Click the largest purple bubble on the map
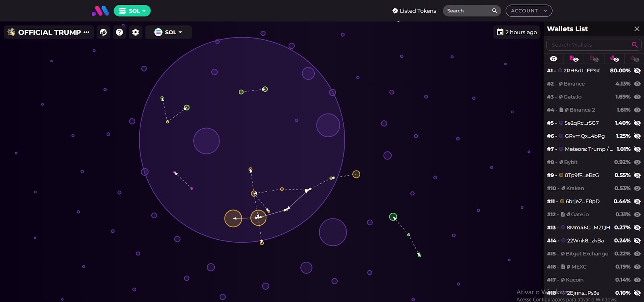The image size is (644, 302). 242,140
